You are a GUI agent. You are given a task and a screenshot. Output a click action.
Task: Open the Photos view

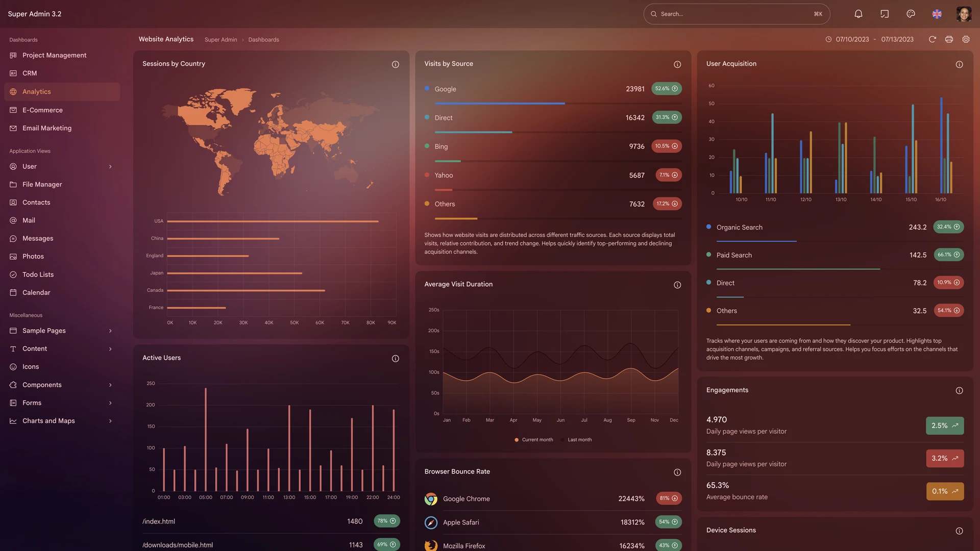[62, 257]
